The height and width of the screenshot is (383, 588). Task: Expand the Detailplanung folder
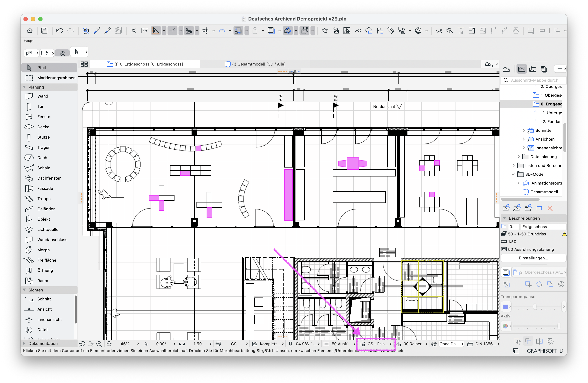[519, 157]
